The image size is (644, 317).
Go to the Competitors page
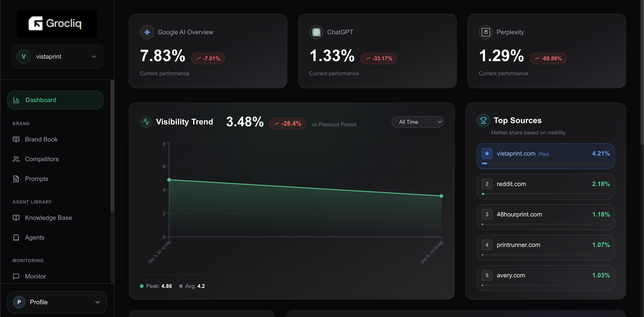(x=42, y=159)
